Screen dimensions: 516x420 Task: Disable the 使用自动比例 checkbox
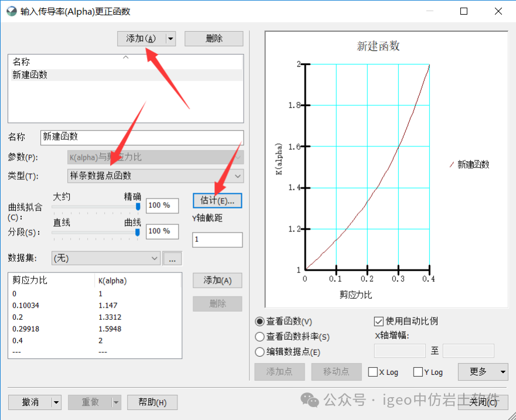(x=378, y=320)
